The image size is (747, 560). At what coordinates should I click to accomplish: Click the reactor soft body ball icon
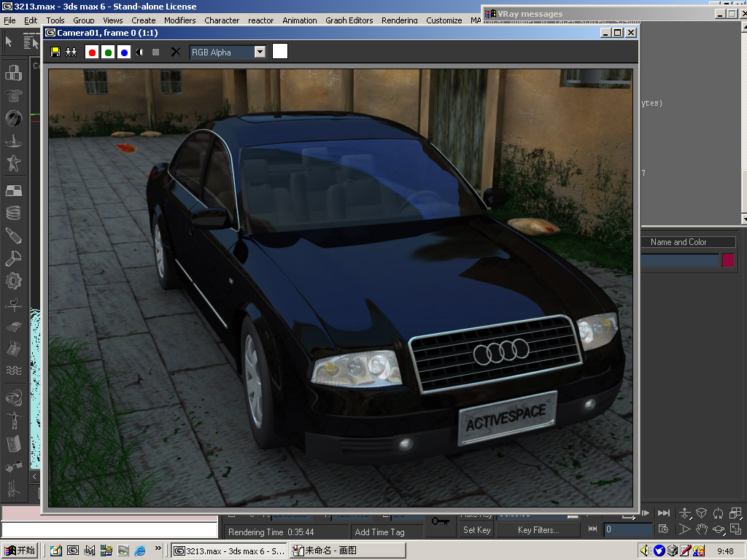pyautogui.click(x=13, y=118)
